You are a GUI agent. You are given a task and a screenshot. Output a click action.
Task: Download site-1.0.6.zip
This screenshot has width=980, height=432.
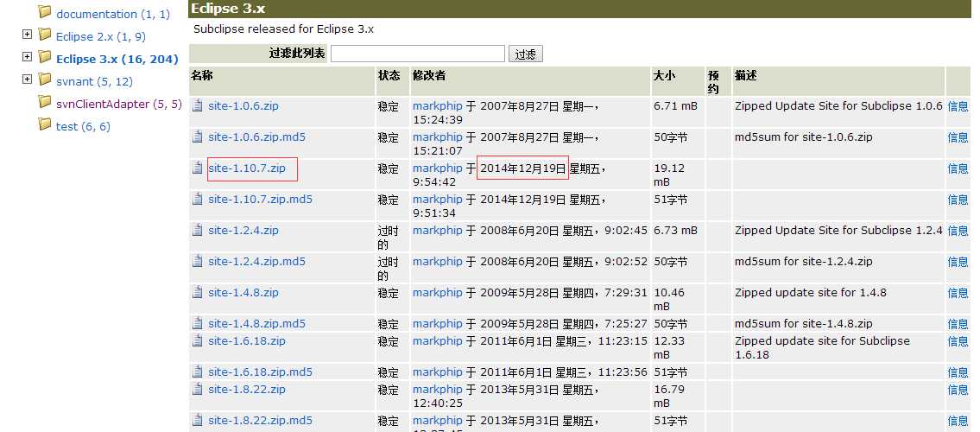[243, 105]
